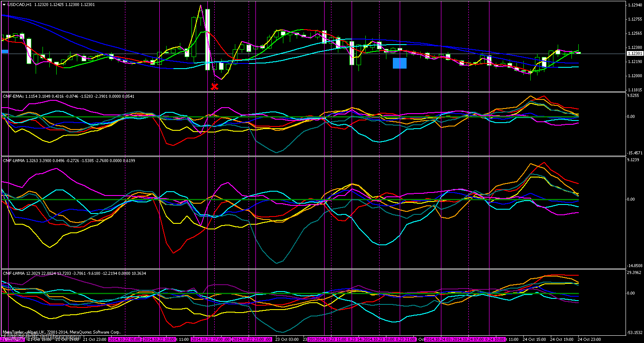This screenshot has height=343, width=644.
Task: Click the 24 Oct 23:00 time label
Action: 589,339
